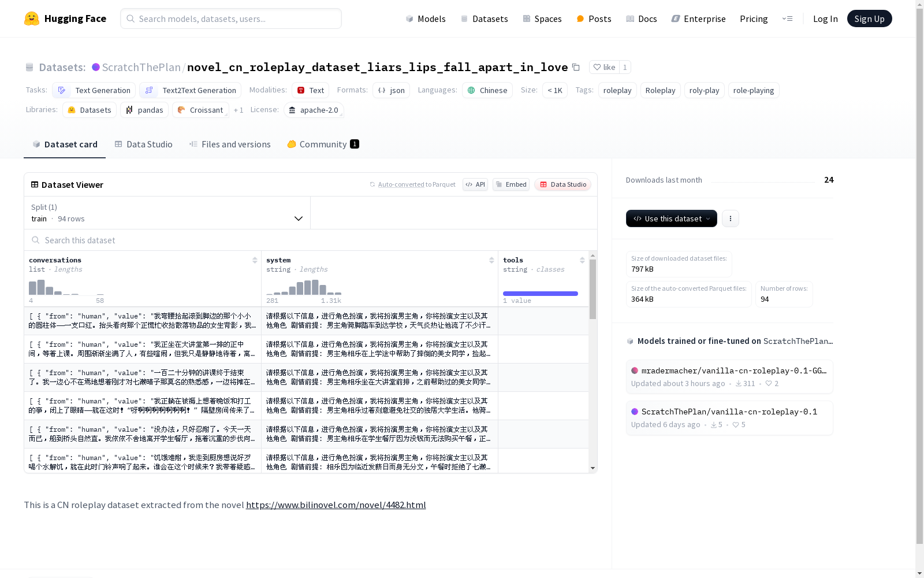Open the Files and versions tab
This screenshot has width=924, height=578.
pos(230,144)
